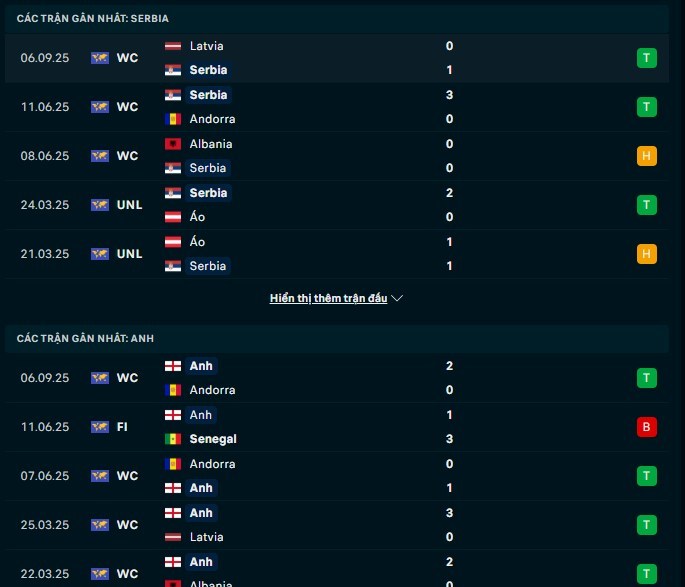Click the green T badge for Anh vs Latvia
Screen dimensions: 685x587
coord(647,525)
